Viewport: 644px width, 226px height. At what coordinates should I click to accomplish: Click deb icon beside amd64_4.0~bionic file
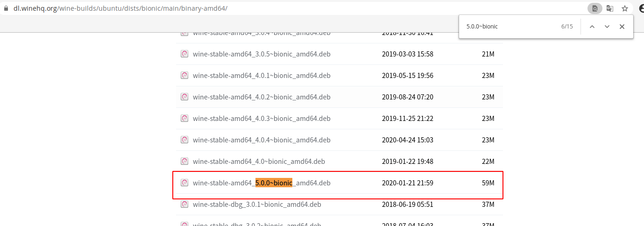(x=184, y=161)
